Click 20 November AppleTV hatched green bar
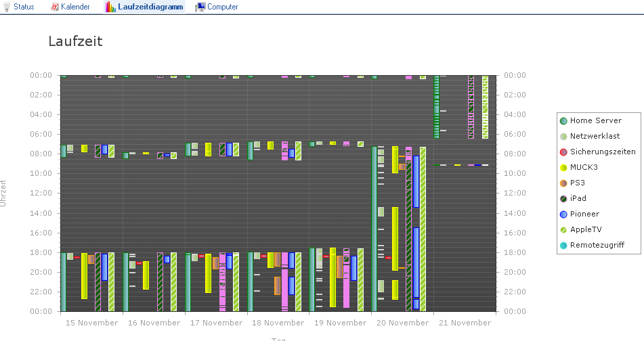This screenshot has height=341, width=644. point(423,229)
